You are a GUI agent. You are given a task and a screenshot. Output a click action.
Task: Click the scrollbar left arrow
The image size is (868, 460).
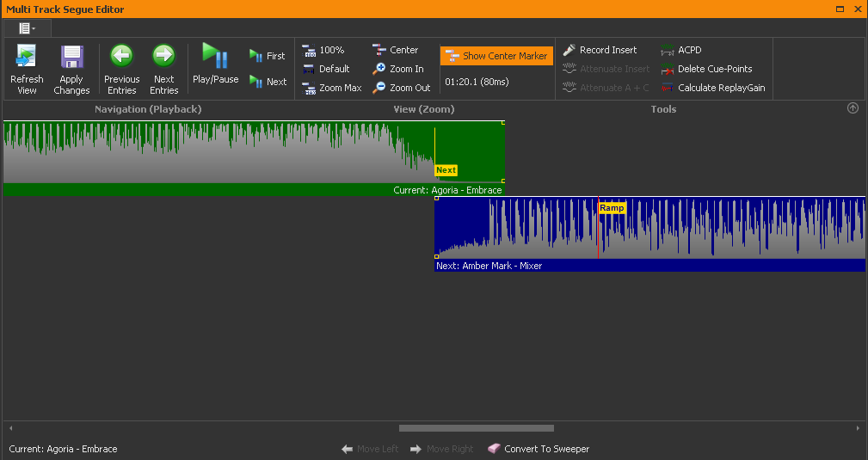[10, 428]
